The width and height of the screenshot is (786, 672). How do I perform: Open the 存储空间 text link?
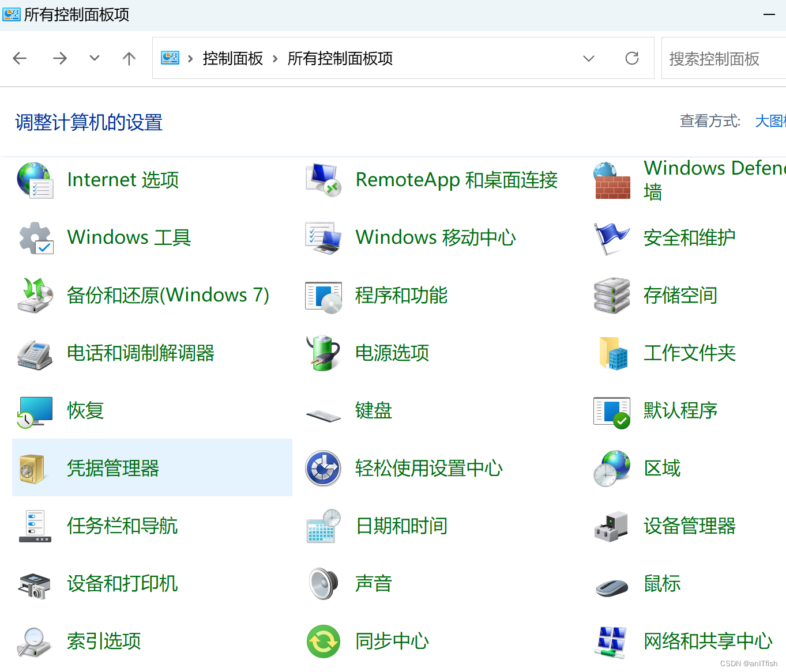coord(680,295)
